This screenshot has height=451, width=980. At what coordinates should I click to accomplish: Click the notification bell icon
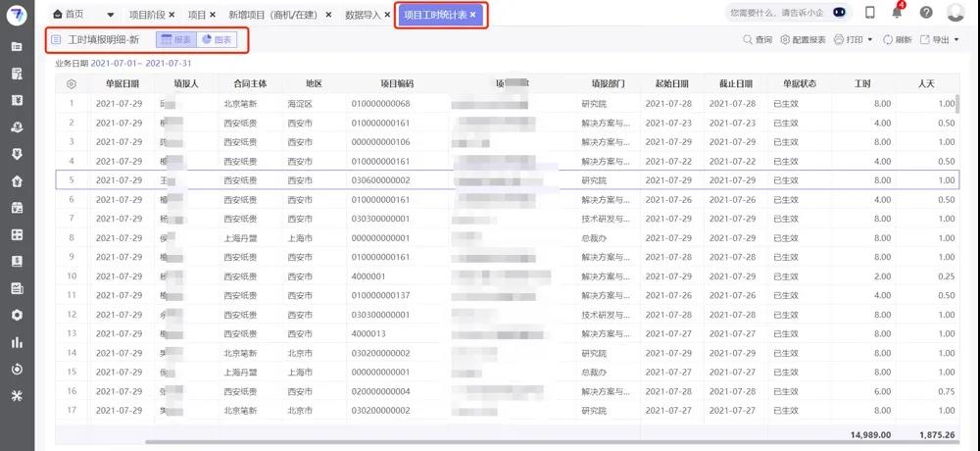pyautogui.click(x=897, y=13)
